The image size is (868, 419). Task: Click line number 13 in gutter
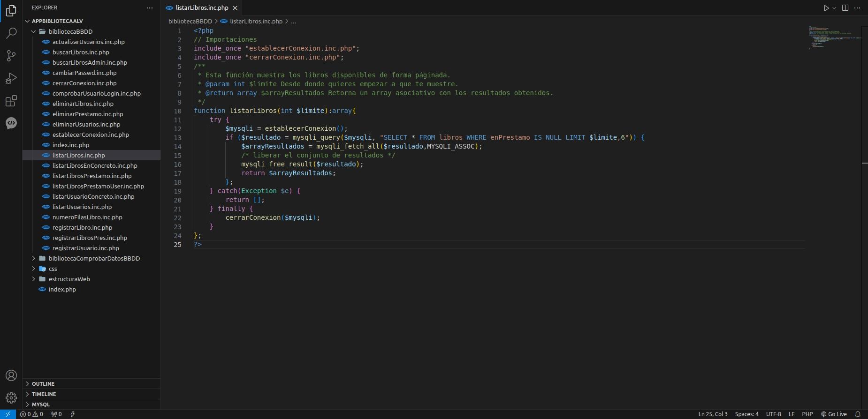point(177,138)
